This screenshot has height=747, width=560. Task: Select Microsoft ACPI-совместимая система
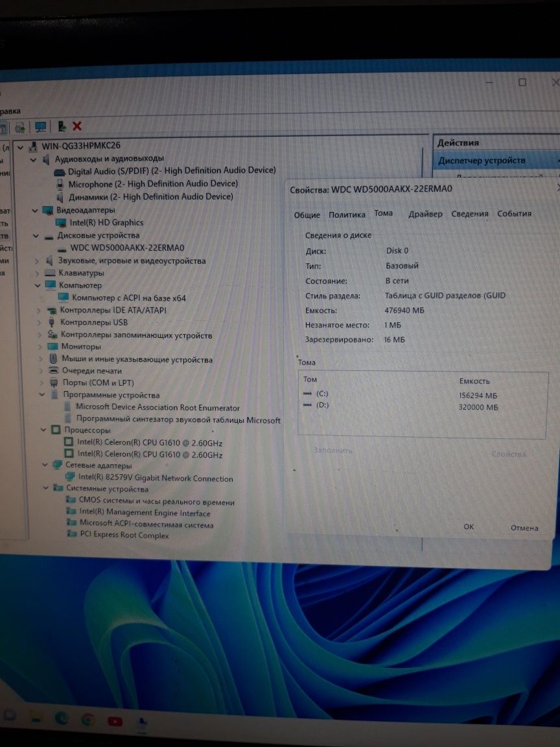tap(146, 524)
